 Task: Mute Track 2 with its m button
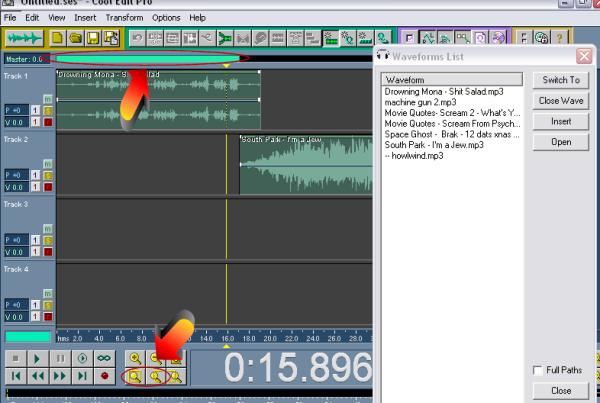click(47, 164)
